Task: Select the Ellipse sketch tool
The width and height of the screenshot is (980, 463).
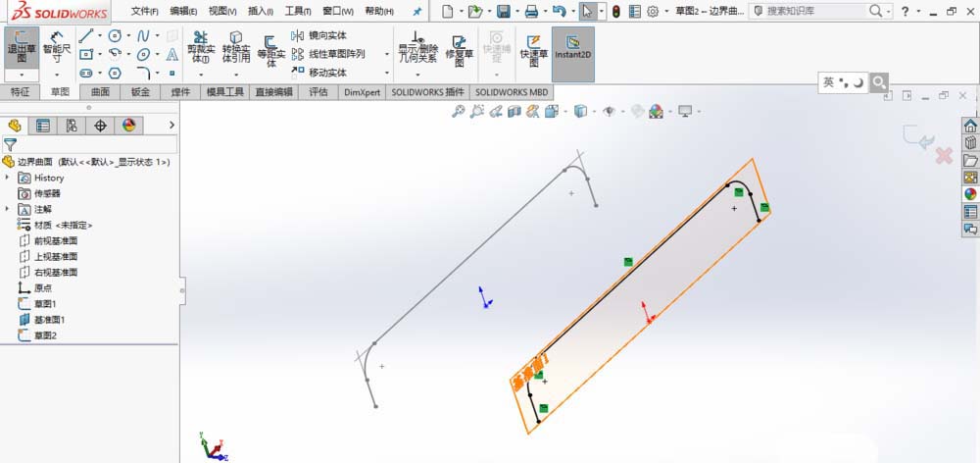Action: coord(143,54)
